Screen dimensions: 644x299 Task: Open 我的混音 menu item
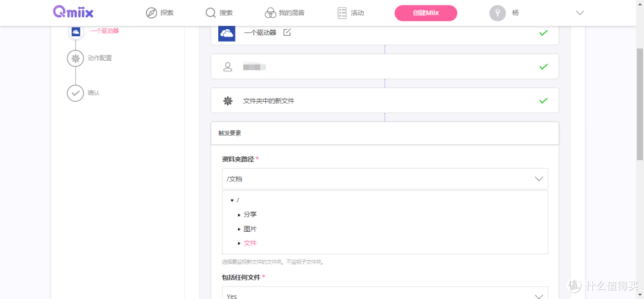point(291,13)
